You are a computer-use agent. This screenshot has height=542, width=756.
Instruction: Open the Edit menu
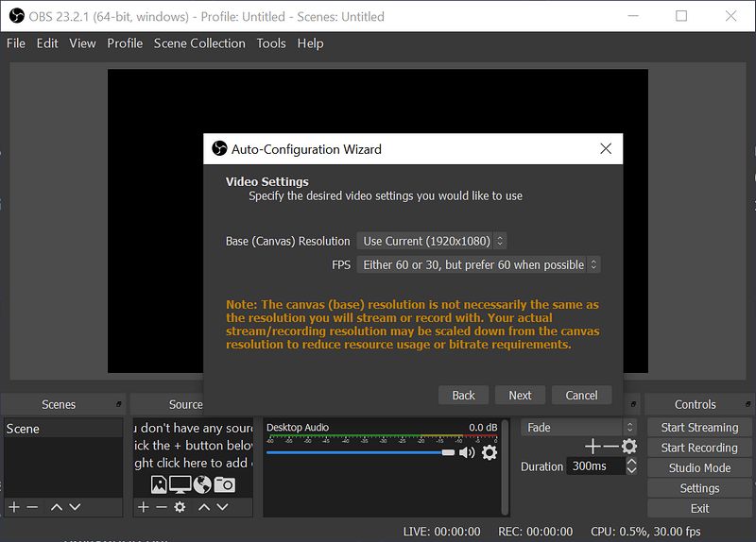click(47, 43)
